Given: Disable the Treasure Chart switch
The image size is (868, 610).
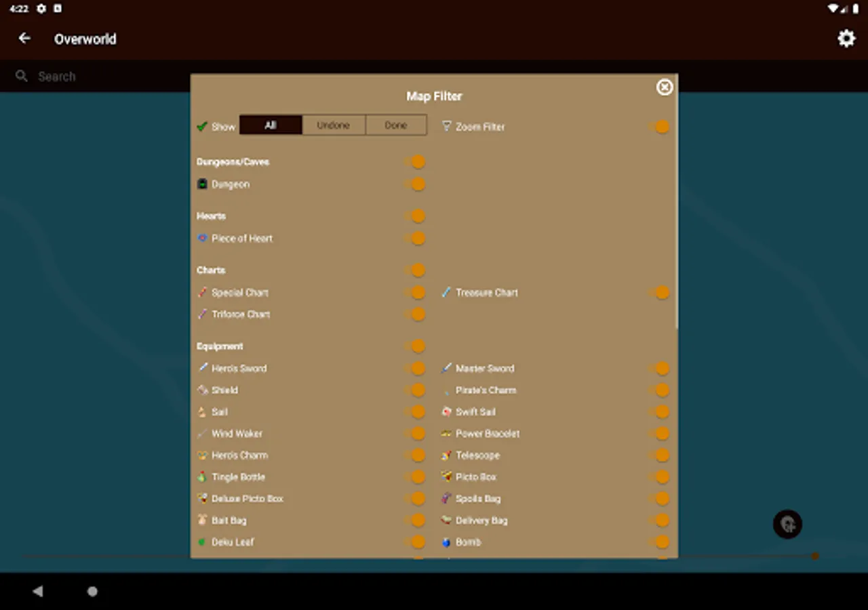Looking at the screenshot, I should tap(659, 292).
